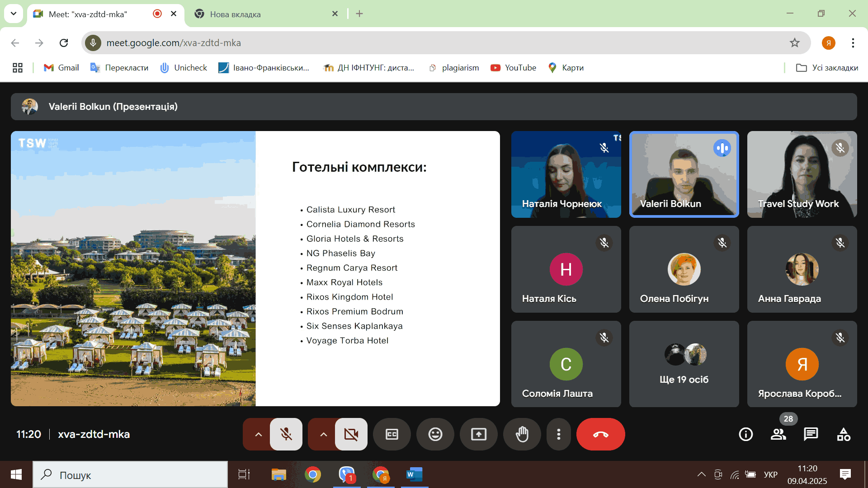Open the tab search dropdown arrow
Screen dimensions: 868x488
pyautogui.click(x=14, y=14)
